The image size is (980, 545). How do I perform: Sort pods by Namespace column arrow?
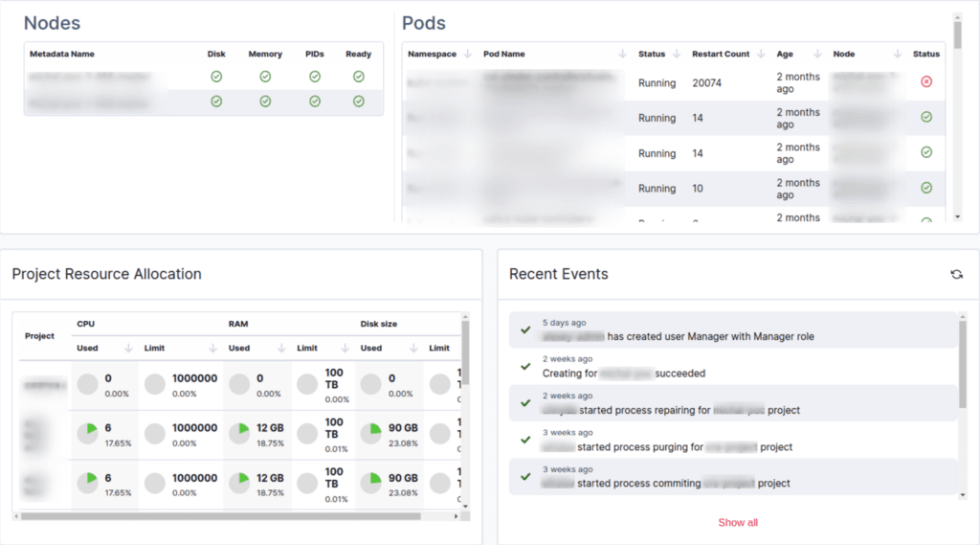468,55
